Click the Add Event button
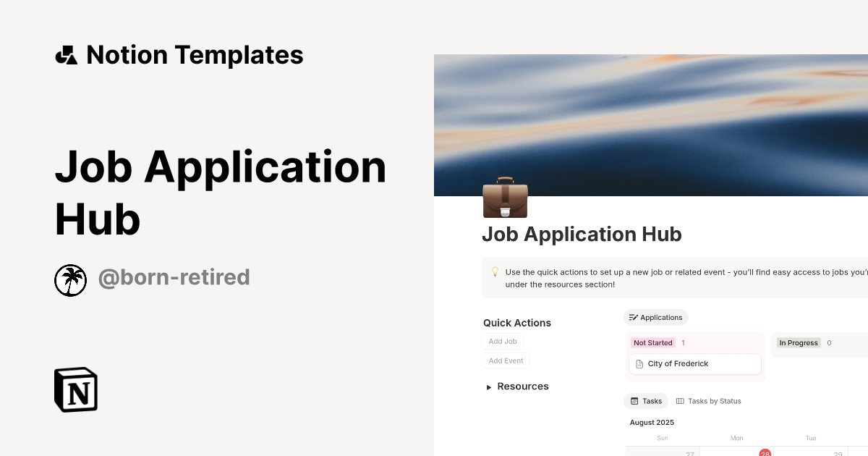This screenshot has height=456, width=868. pos(506,360)
